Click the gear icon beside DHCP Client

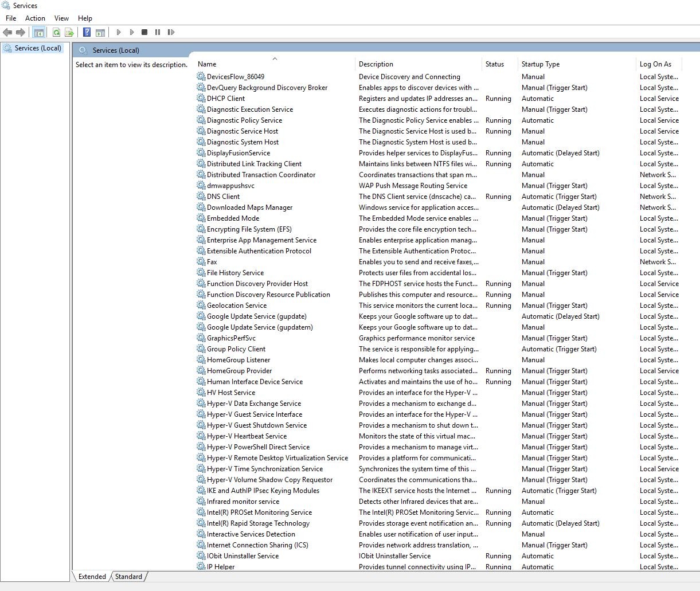(201, 98)
